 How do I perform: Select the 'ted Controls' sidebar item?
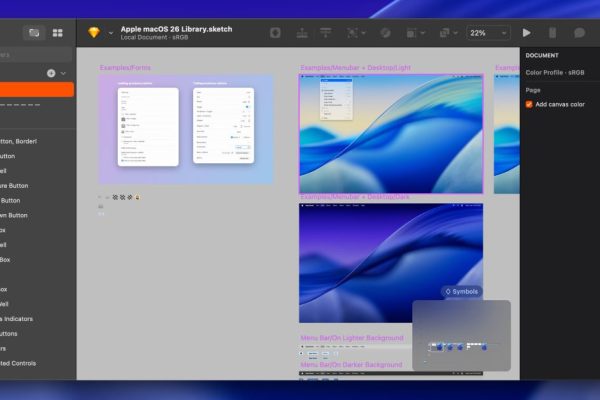18,363
